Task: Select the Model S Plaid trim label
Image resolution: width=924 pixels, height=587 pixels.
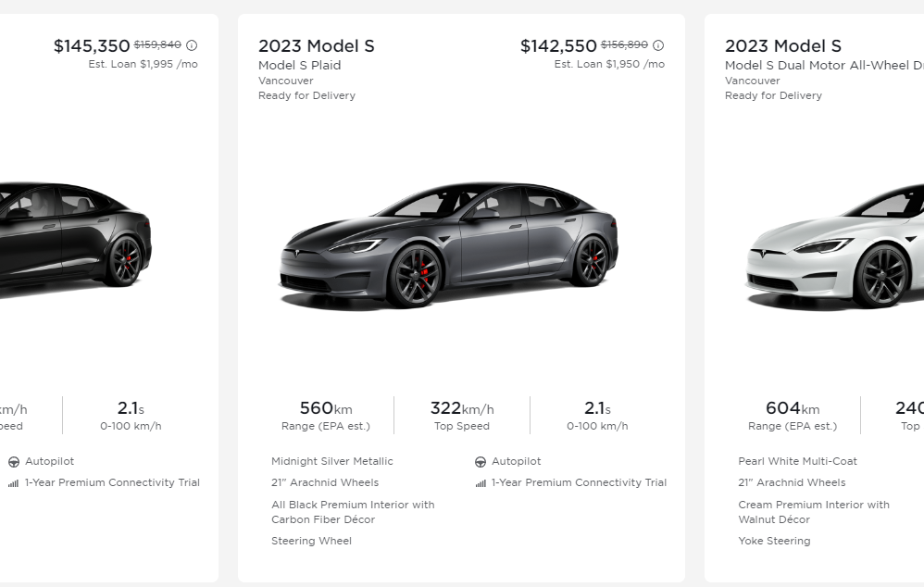Action: click(299, 66)
